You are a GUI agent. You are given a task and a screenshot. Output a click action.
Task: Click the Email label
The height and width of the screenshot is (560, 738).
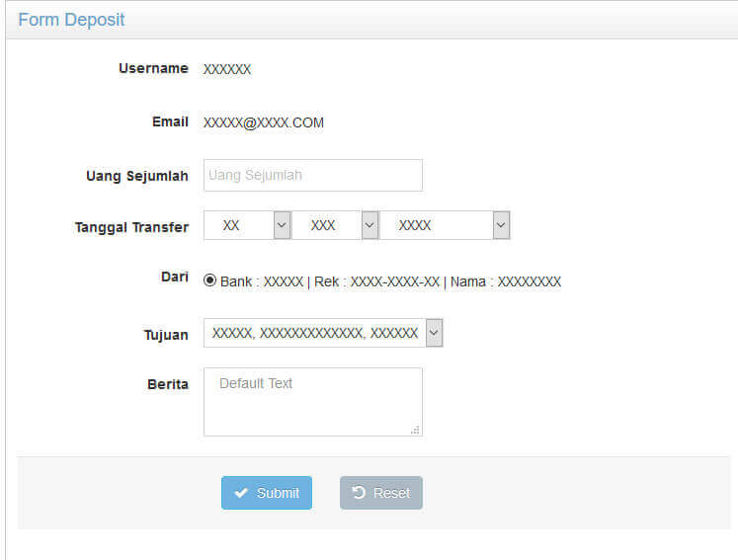pos(170,121)
